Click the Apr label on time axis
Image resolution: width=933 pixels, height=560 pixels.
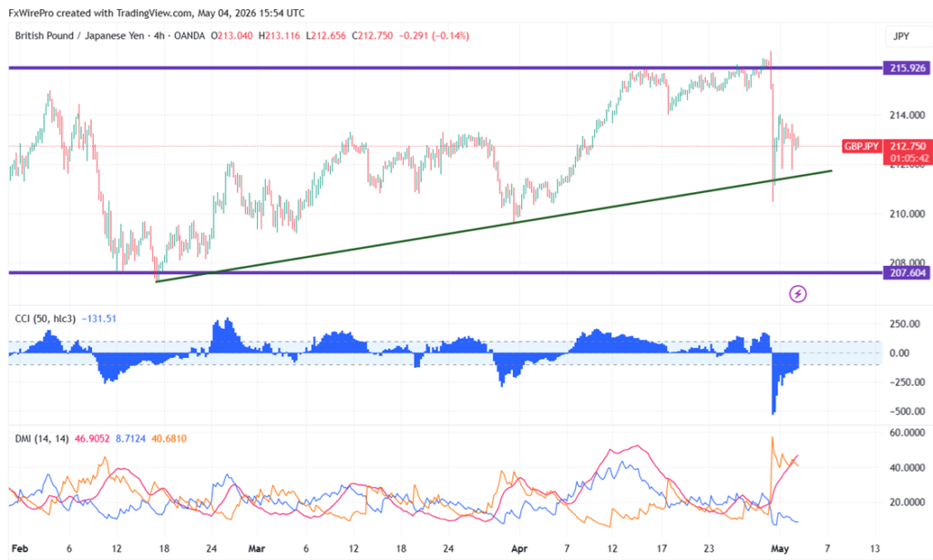pyautogui.click(x=519, y=548)
